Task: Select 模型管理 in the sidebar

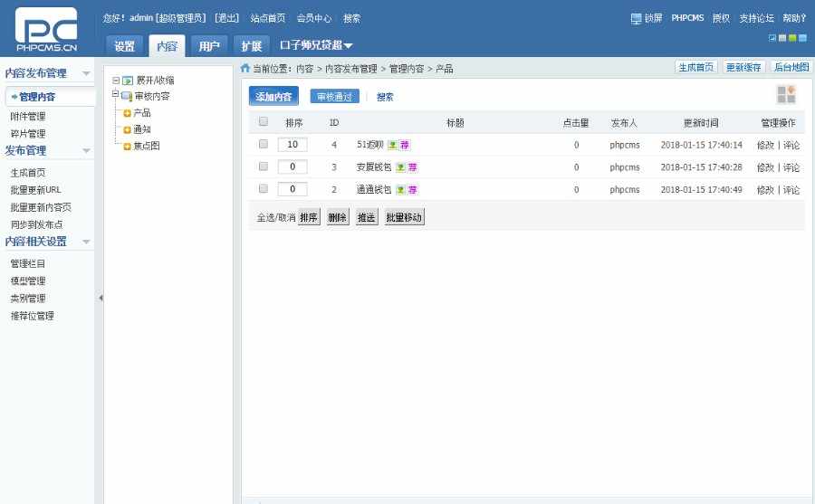Action: click(28, 281)
